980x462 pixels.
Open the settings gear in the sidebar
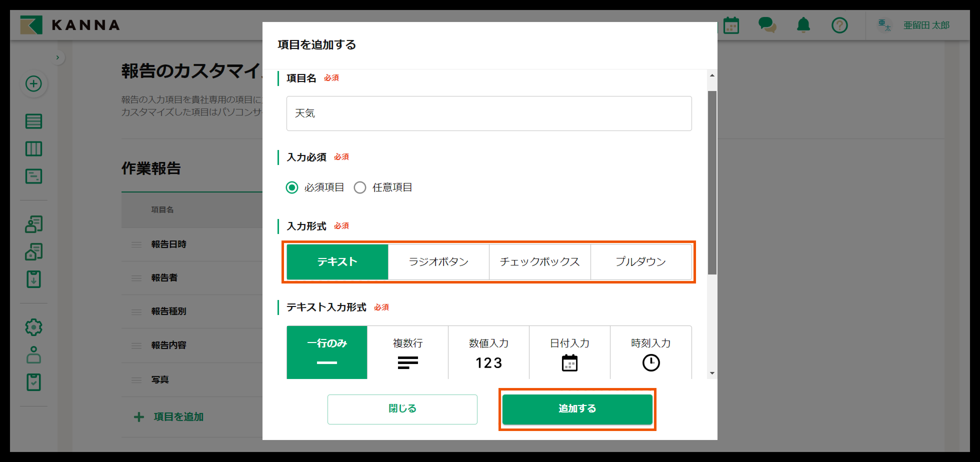pos(33,327)
